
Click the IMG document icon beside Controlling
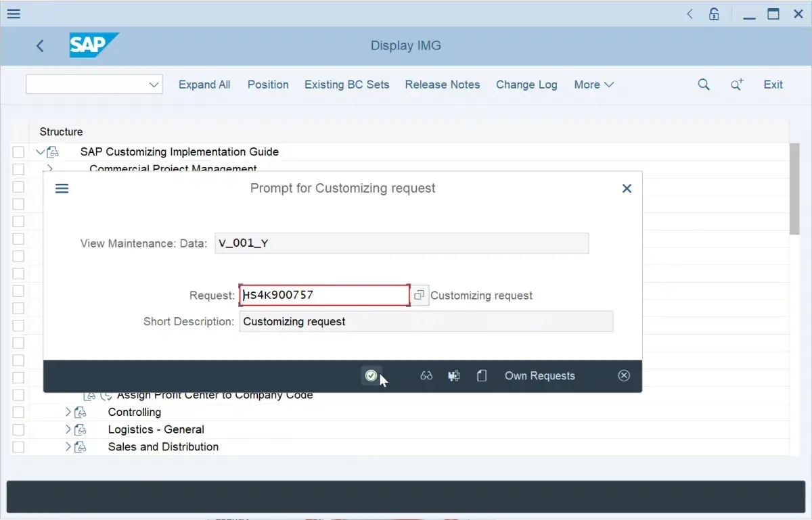(81, 412)
